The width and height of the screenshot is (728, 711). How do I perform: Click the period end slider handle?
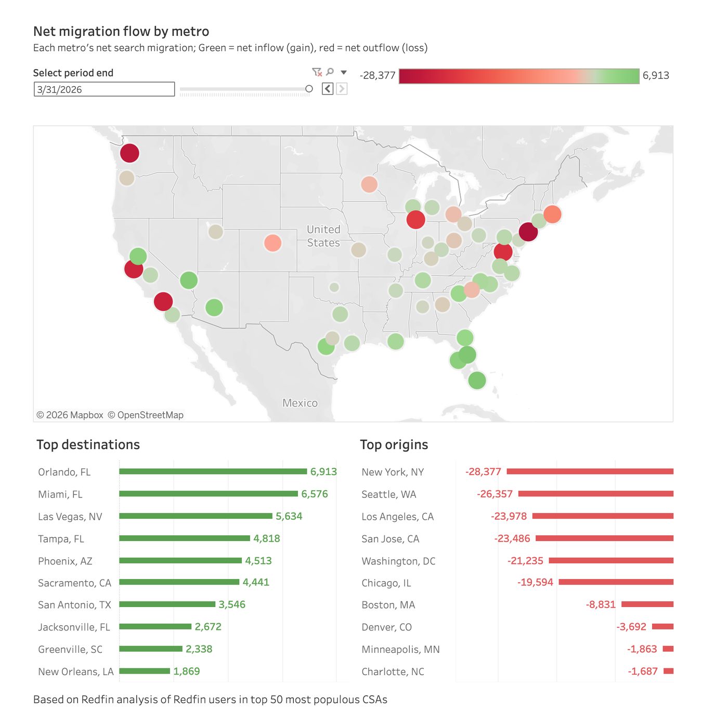coord(309,89)
